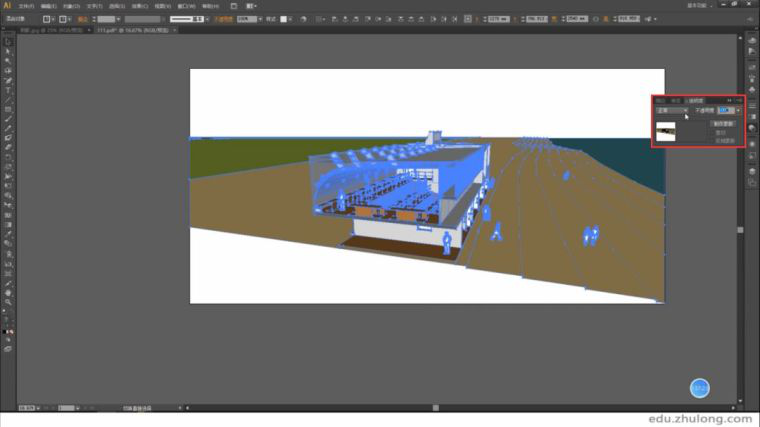This screenshot has height=427, width=760.
Task: Expand the opacity arrow in Transparency panel
Action: (738, 110)
